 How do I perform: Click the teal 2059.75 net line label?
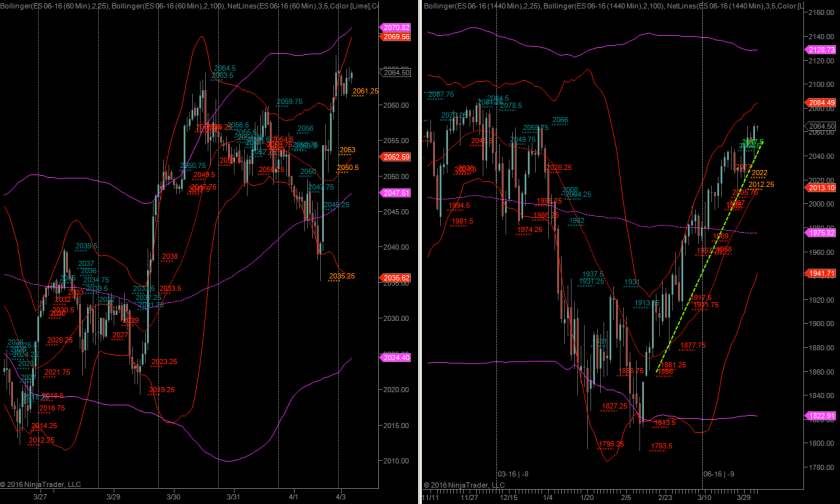pos(289,101)
